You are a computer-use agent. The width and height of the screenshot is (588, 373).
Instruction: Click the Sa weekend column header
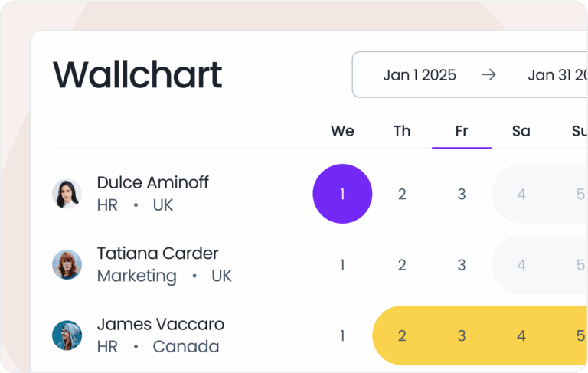pos(521,131)
